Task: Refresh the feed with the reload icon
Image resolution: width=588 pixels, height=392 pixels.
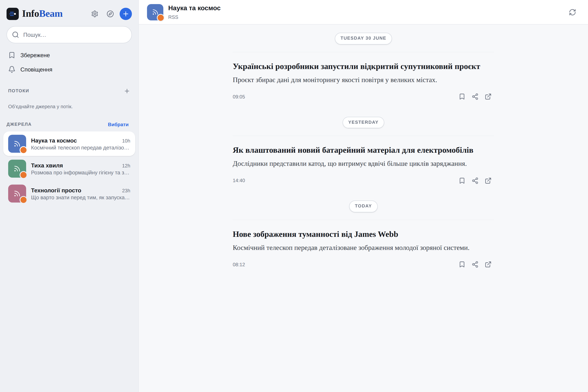Action: [572, 12]
